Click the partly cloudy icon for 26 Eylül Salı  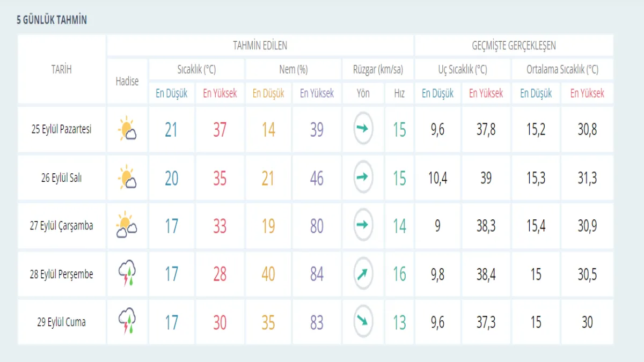pos(127,178)
